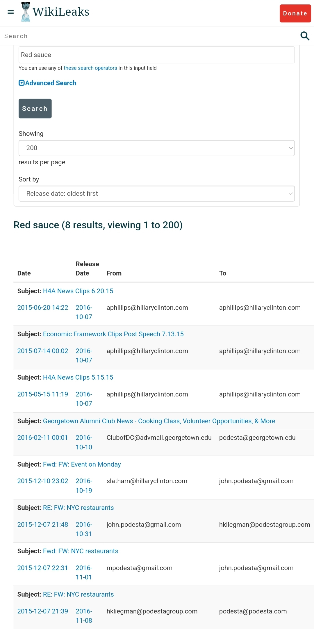
Task: Click date 2016-02-11 00:01
Action: click(43, 438)
